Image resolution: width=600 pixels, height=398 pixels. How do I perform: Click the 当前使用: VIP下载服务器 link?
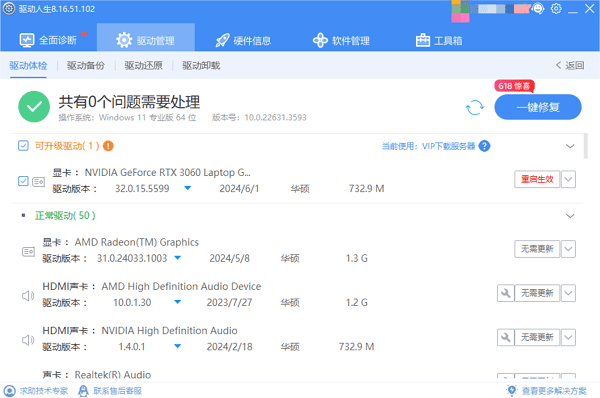point(429,146)
